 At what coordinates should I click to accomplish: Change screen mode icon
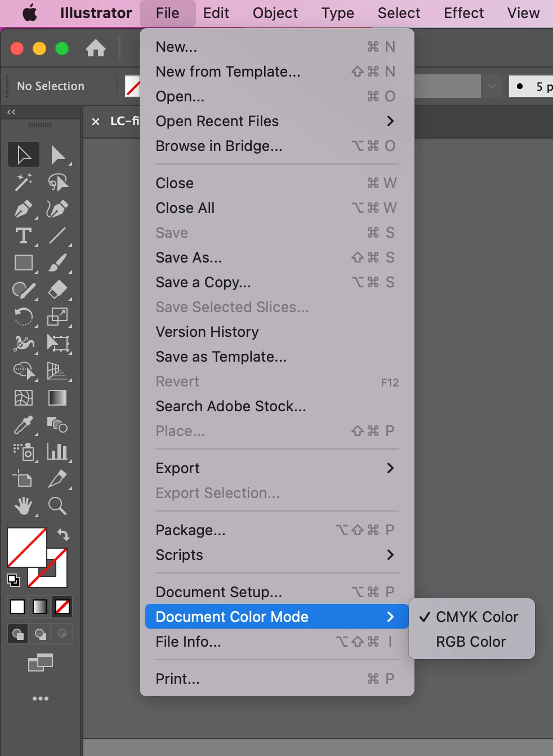click(x=41, y=662)
